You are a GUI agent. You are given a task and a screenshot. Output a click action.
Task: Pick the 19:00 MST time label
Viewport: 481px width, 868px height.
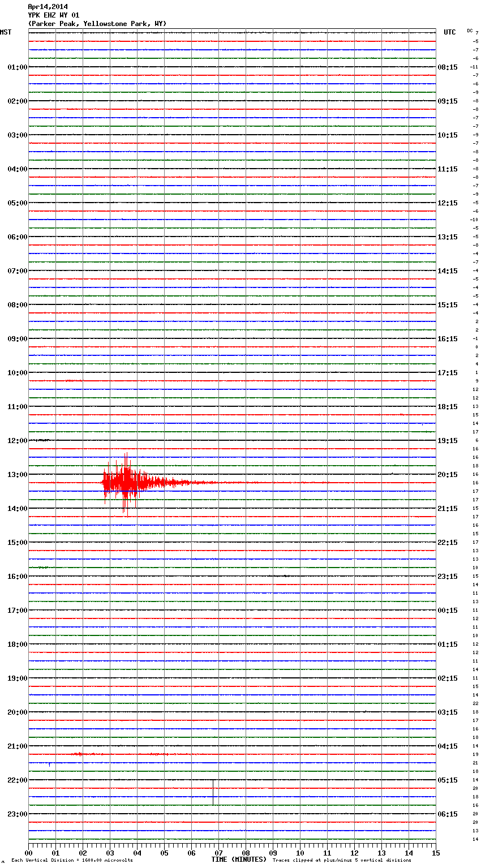pos(17,678)
